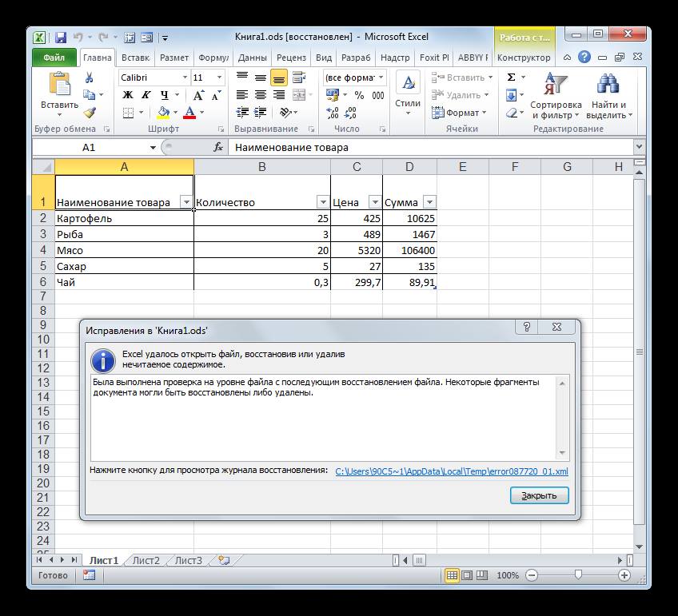Align cell text left

(x=242, y=95)
